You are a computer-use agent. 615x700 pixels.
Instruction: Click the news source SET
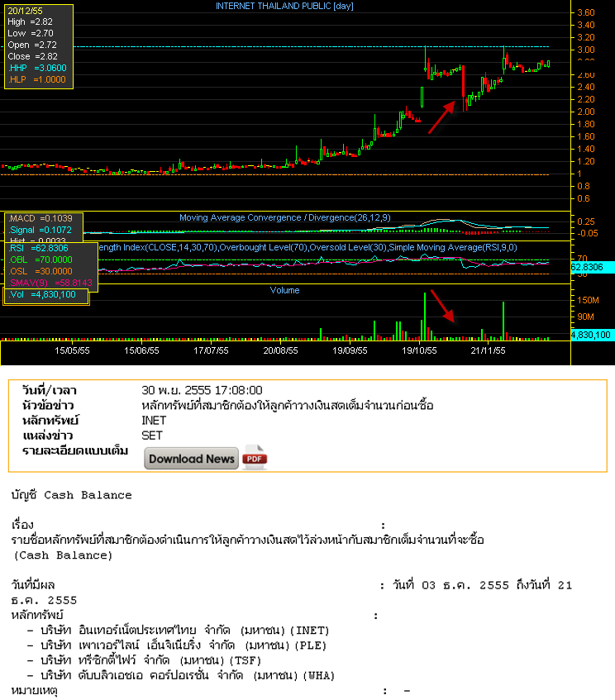click(x=152, y=436)
